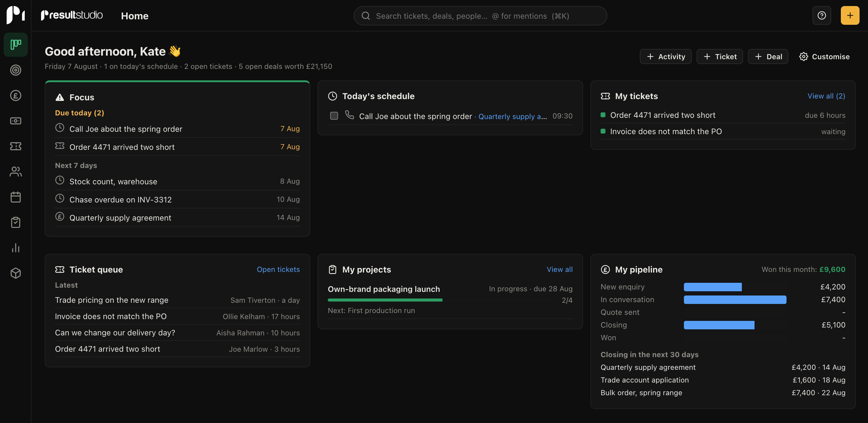Open Trade account application closing deal
The height and width of the screenshot is (423, 868).
[723, 380]
